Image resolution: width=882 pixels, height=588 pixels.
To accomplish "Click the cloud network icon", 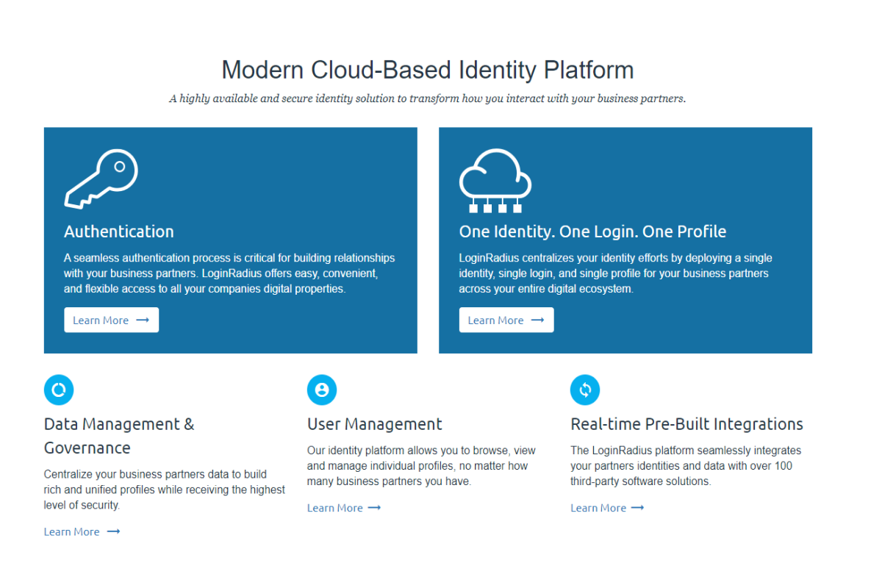I will point(495,181).
